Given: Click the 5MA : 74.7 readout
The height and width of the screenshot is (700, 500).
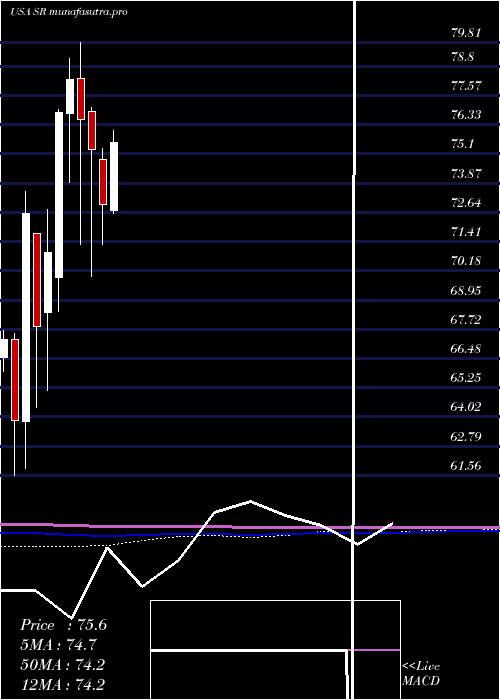Looking at the screenshot, I should (x=59, y=645).
